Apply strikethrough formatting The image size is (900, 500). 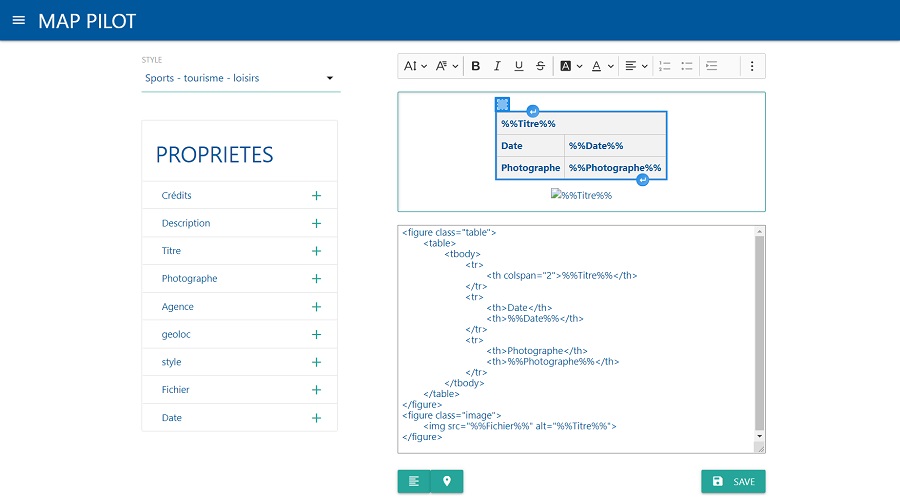[x=540, y=66]
